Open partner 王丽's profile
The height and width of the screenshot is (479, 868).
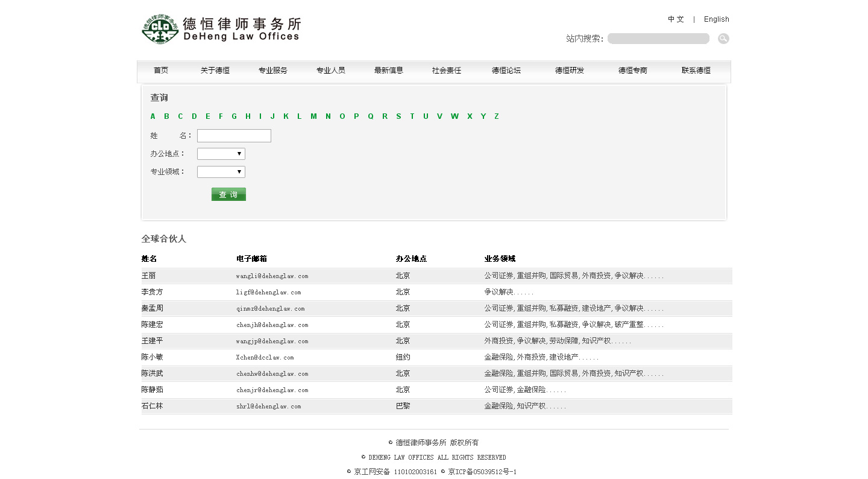(148, 276)
